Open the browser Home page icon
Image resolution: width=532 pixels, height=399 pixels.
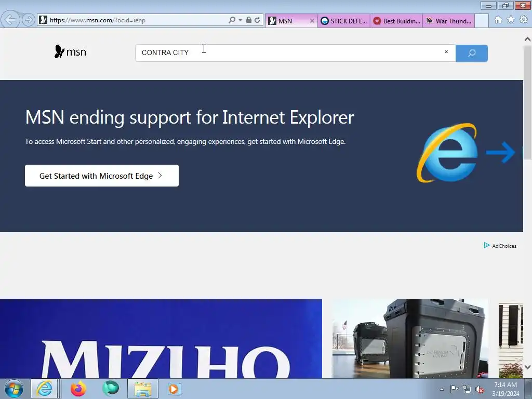pos(498,20)
